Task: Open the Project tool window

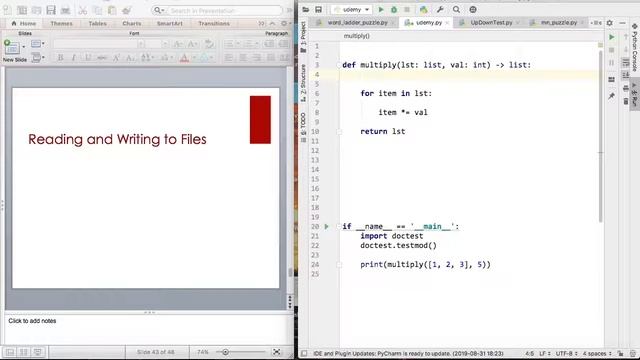Action: (303, 37)
